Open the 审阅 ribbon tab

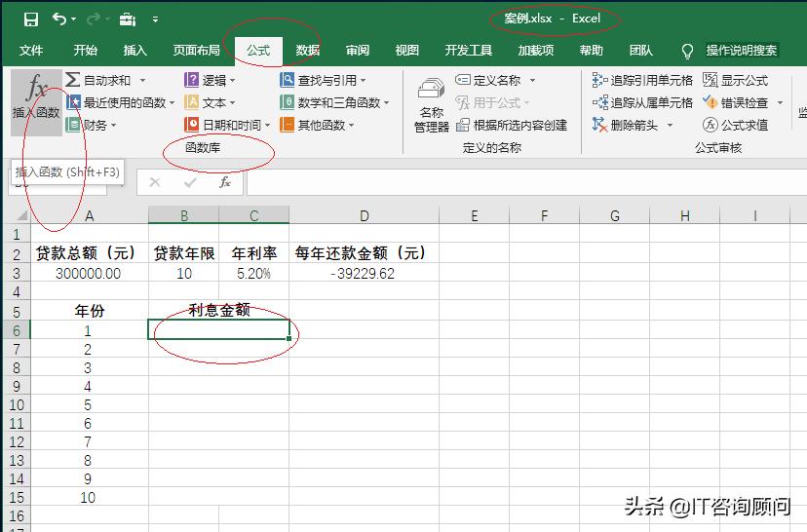[358, 51]
